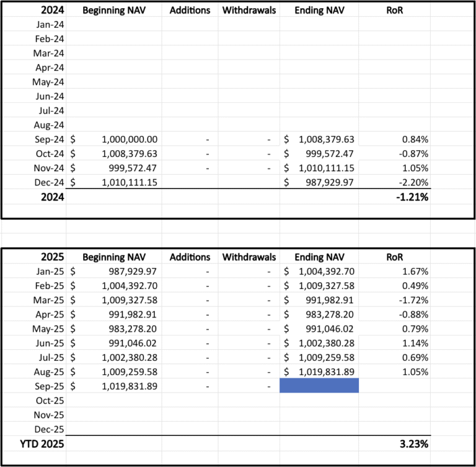The height and width of the screenshot is (467, 476).
Task: Select the empty Jan-24 Beginning NAV cell
Action: 114,24
